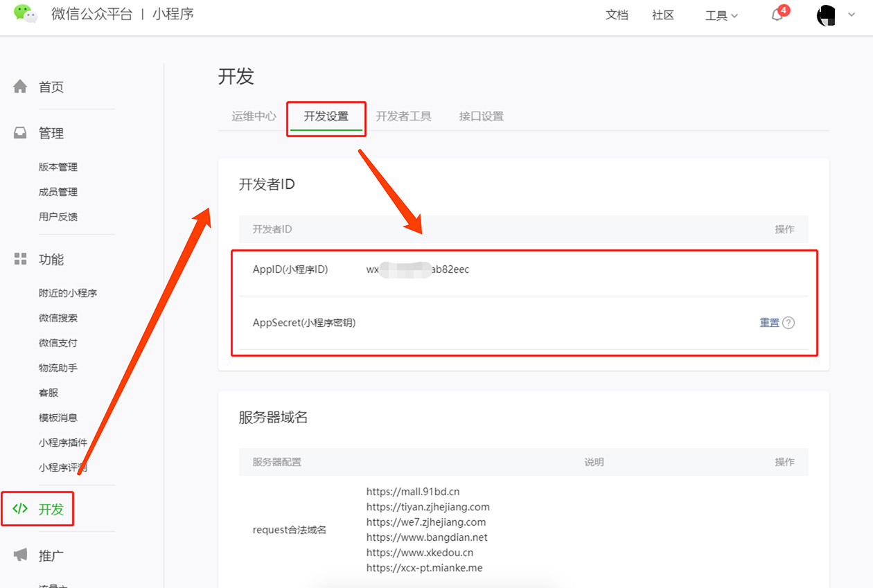Open the 社区 link in header
The width and height of the screenshot is (873, 588).
click(663, 15)
